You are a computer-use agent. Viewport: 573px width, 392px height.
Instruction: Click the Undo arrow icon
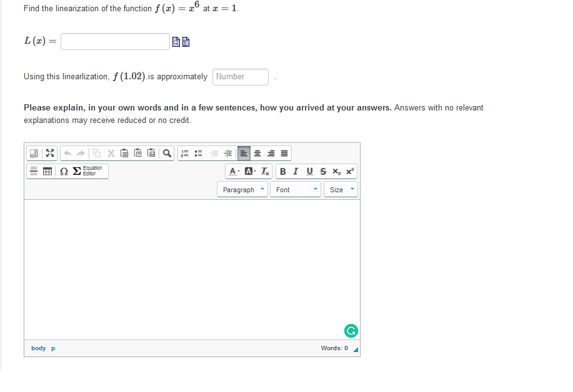[67, 153]
